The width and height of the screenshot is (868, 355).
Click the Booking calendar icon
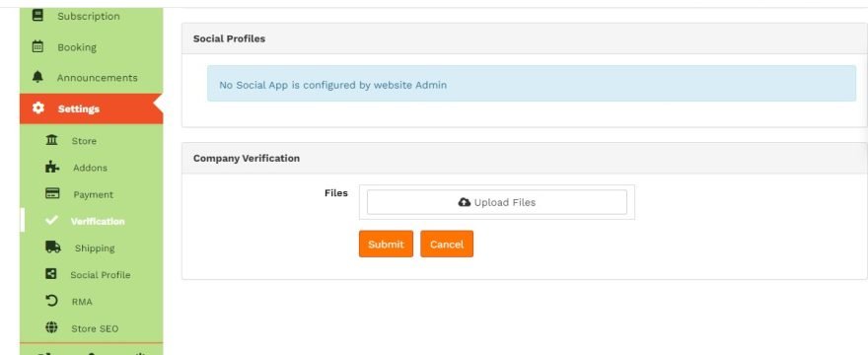[x=37, y=46]
